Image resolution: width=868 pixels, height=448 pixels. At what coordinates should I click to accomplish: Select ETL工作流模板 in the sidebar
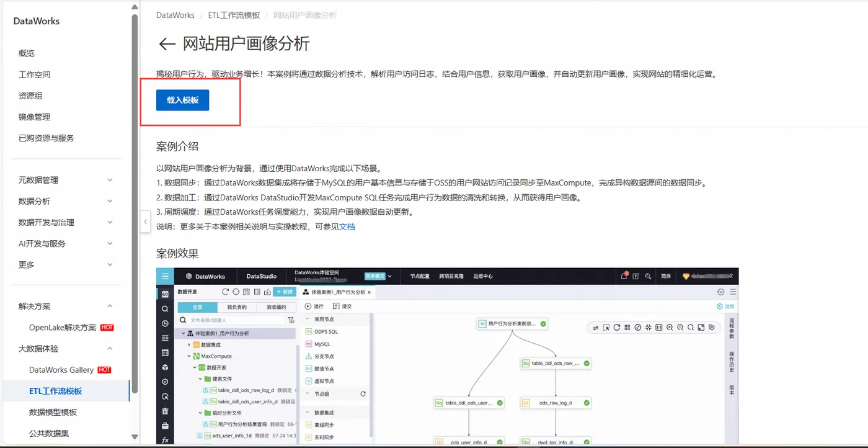point(56,391)
